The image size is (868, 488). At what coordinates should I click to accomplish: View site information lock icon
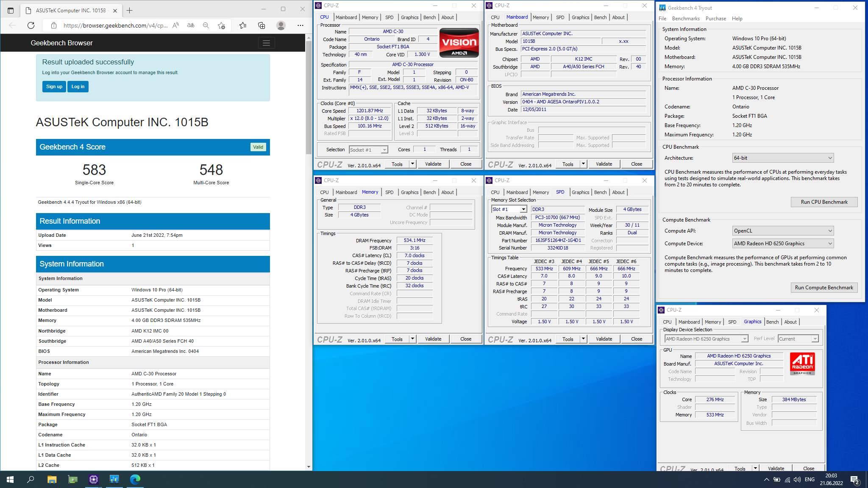[x=54, y=25]
